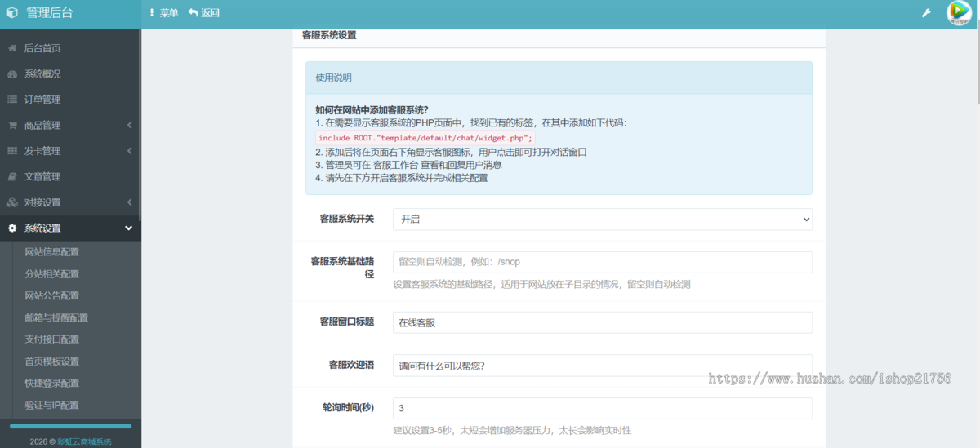Click the 返回 back arrow button
The height and width of the screenshot is (448, 980).
(x=204, y=13)
